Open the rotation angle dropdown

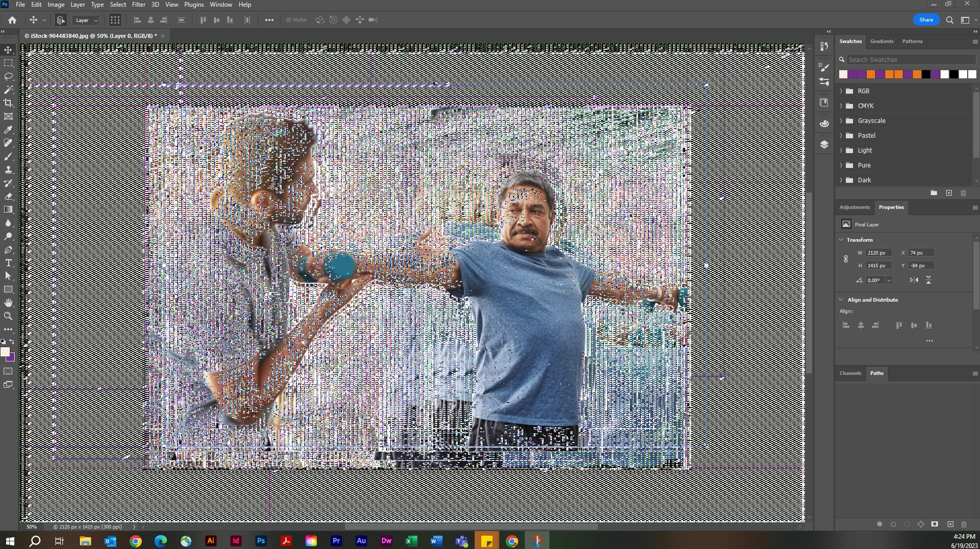pos(889,280)
